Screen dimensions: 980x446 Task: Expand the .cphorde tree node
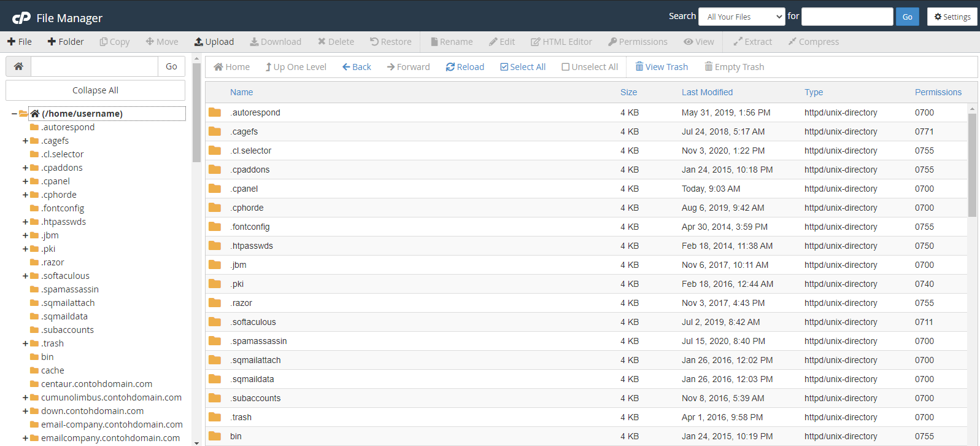click(x=25, y=195)
